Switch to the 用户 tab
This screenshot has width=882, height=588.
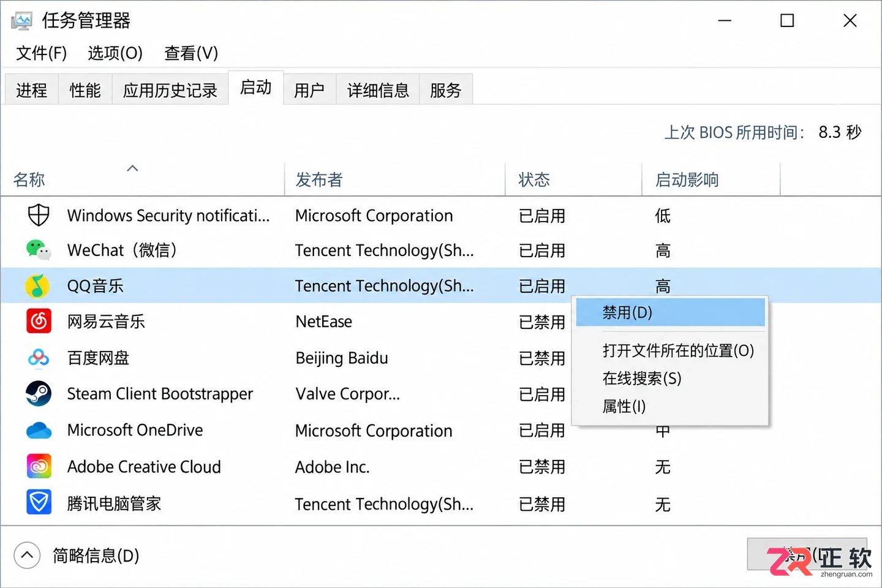(309, 90)
